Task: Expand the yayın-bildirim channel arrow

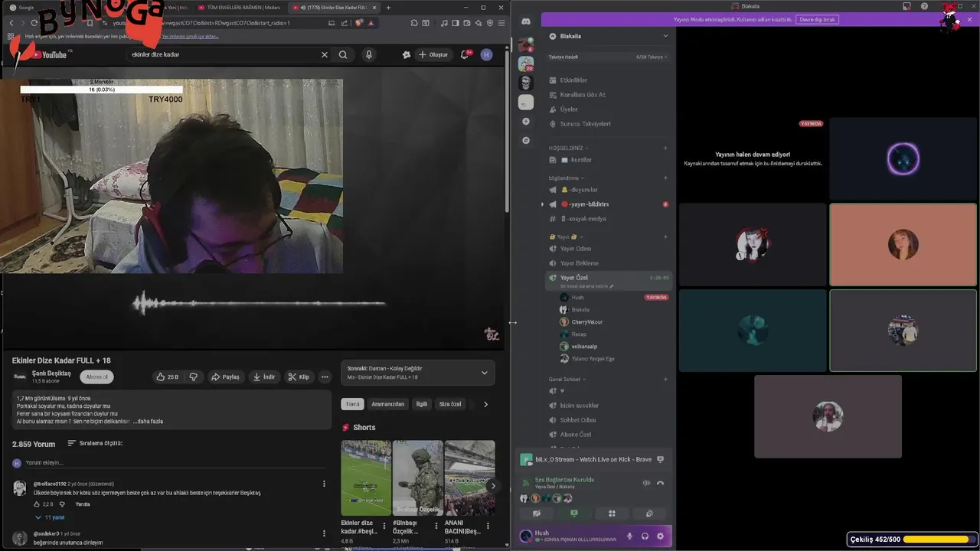Action: pyautogui.click(x=542, y=204)
